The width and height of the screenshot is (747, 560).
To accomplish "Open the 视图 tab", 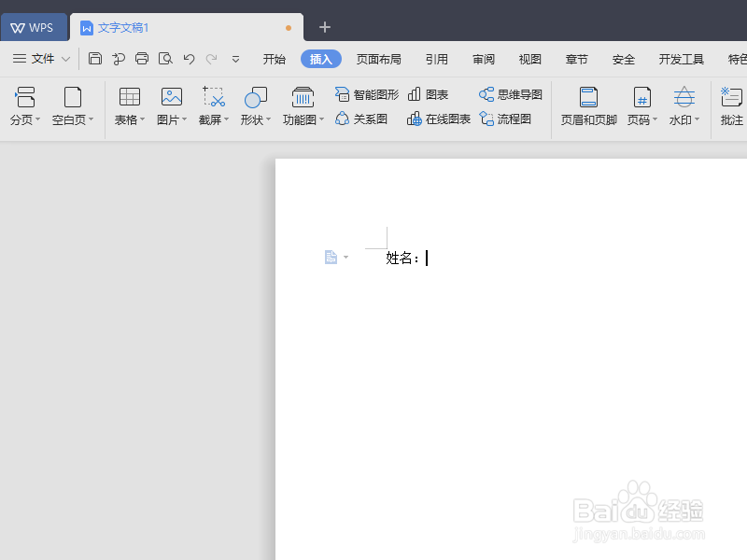I will (x=529, y=59).
